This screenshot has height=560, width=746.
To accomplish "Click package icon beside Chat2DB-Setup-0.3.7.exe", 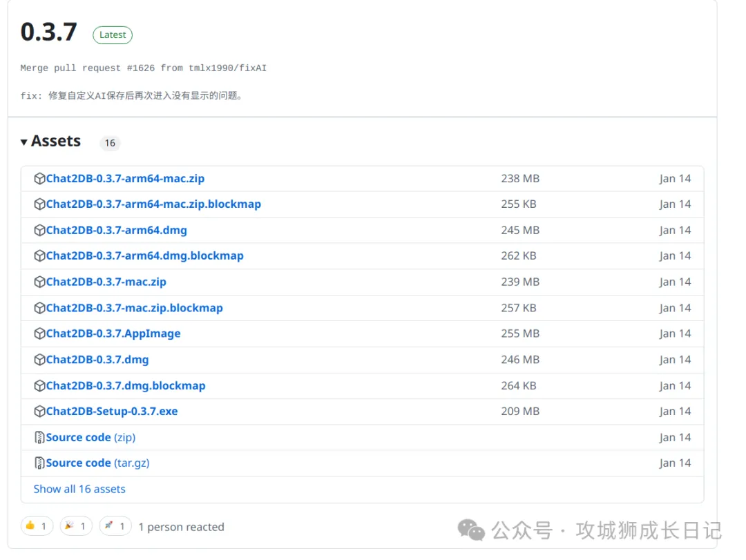I will 39,412.
